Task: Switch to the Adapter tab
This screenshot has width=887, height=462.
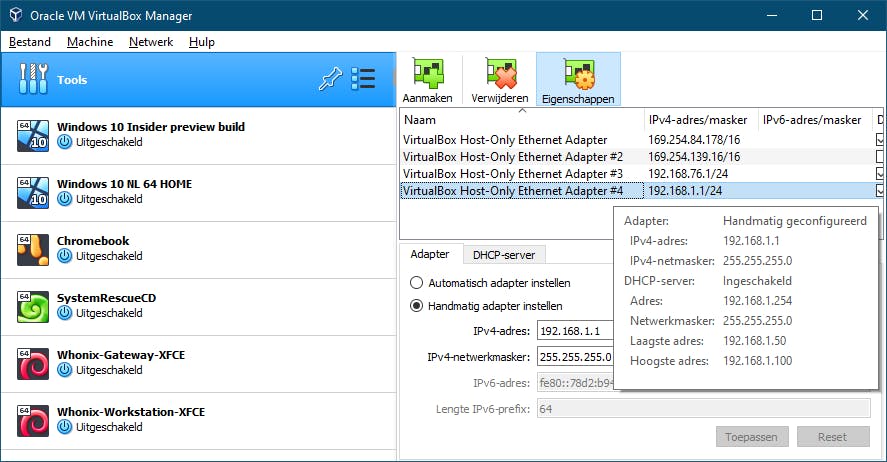Action: point(430,254)
